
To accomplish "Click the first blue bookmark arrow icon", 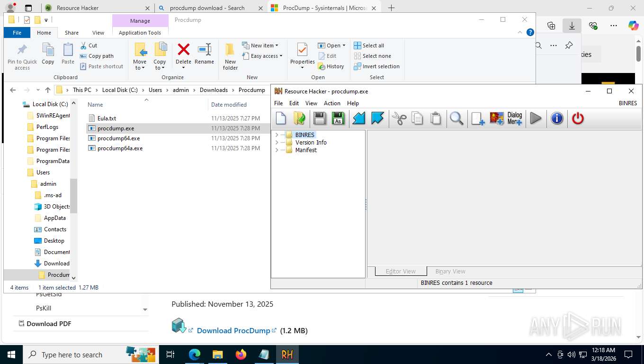I will [359, 118].
